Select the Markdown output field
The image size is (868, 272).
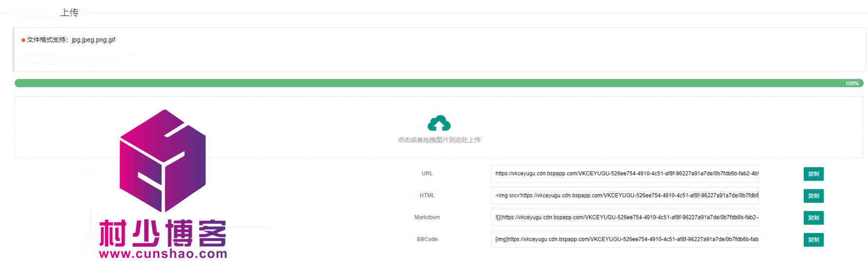pyautogui.click(x=625, y=217)
